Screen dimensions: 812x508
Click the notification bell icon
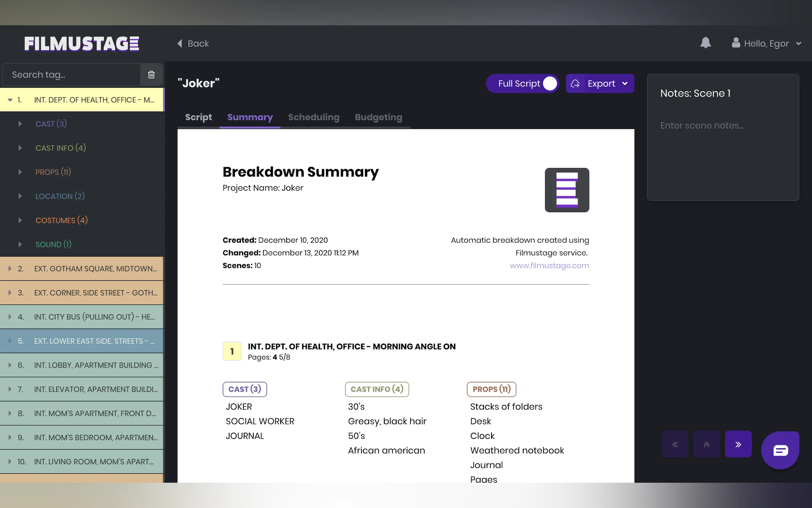click(705, 43)
